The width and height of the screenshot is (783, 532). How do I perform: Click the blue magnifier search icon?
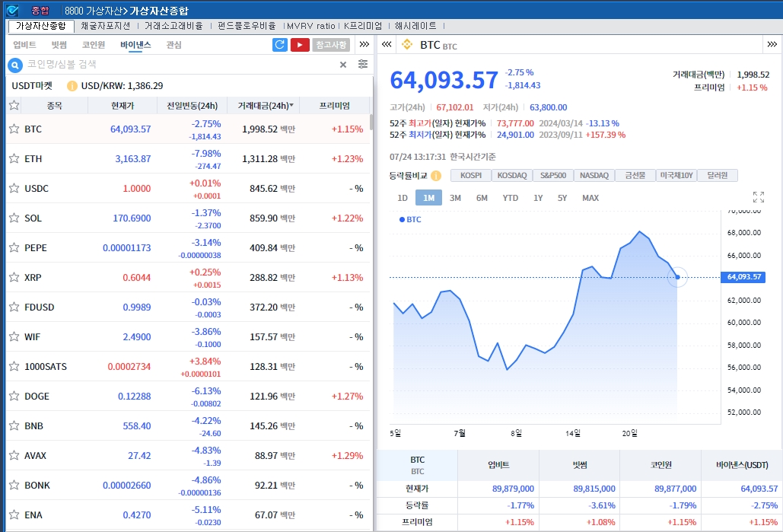14,65
